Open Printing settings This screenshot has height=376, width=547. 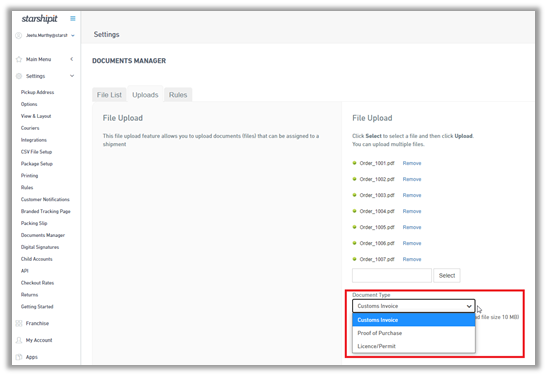point(29,175)
